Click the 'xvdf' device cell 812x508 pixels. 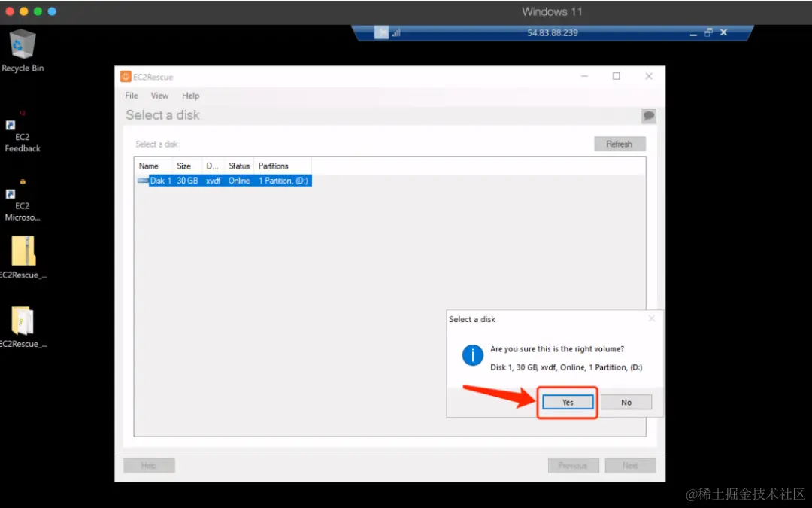[214, 181]
